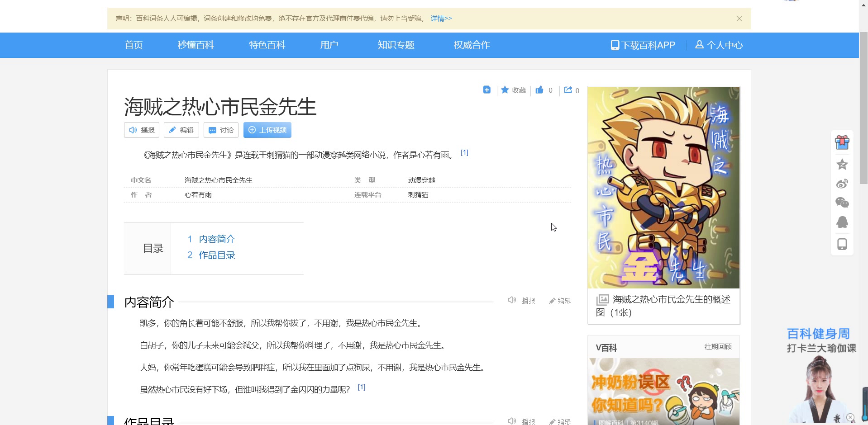Open the novel cover overview image
This screenshot has width=868, height=425.
point(663,188)
